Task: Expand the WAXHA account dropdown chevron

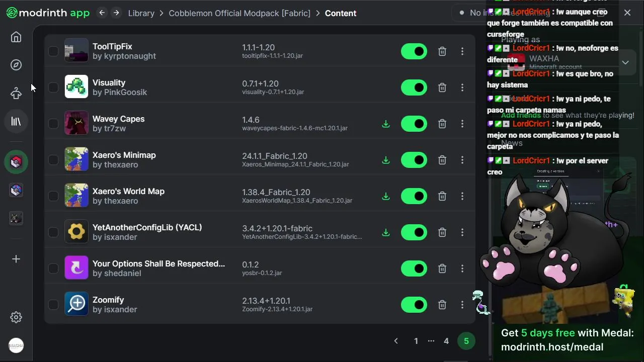Action: click(x=625, y=63)
